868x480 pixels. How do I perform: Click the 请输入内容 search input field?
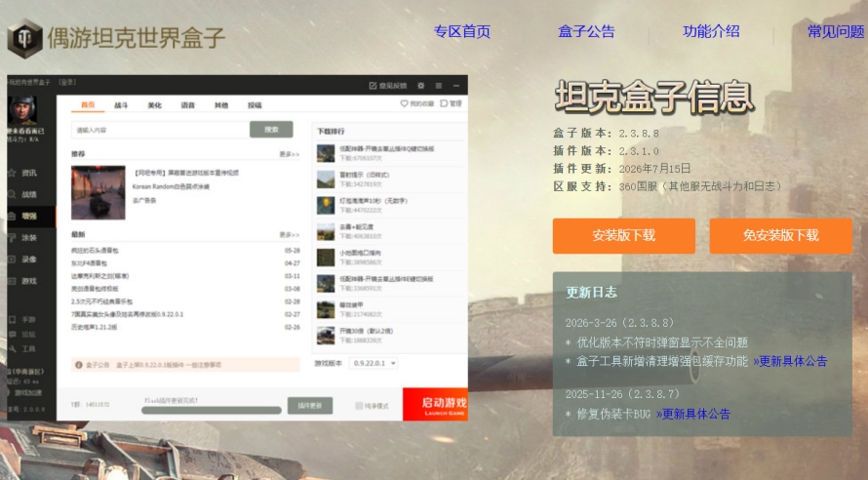click(161, 130)
